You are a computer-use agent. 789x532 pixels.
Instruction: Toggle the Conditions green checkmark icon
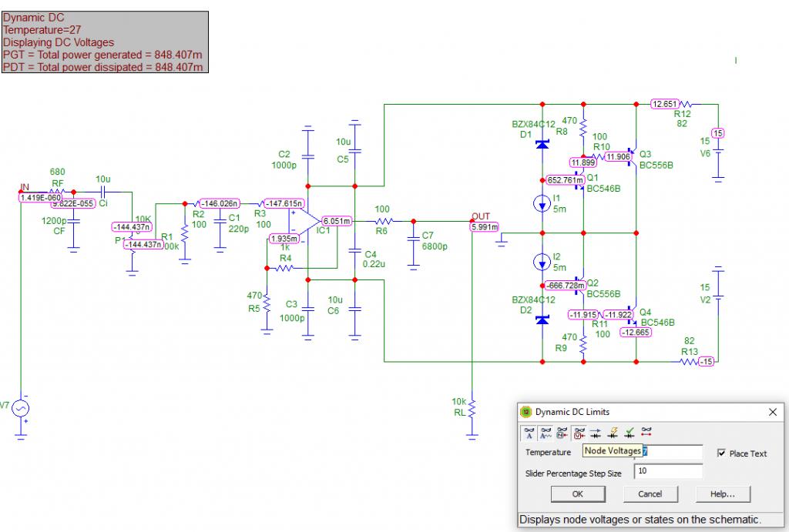tap(630, 433)
